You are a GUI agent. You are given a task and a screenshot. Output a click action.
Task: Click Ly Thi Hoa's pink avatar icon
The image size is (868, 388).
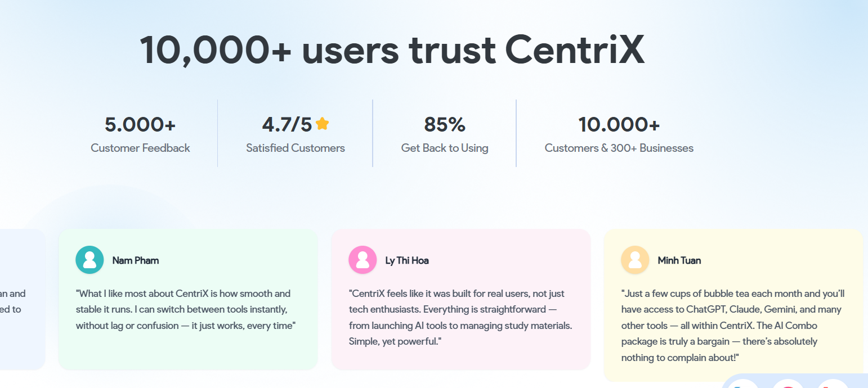(x=363, y=260)
